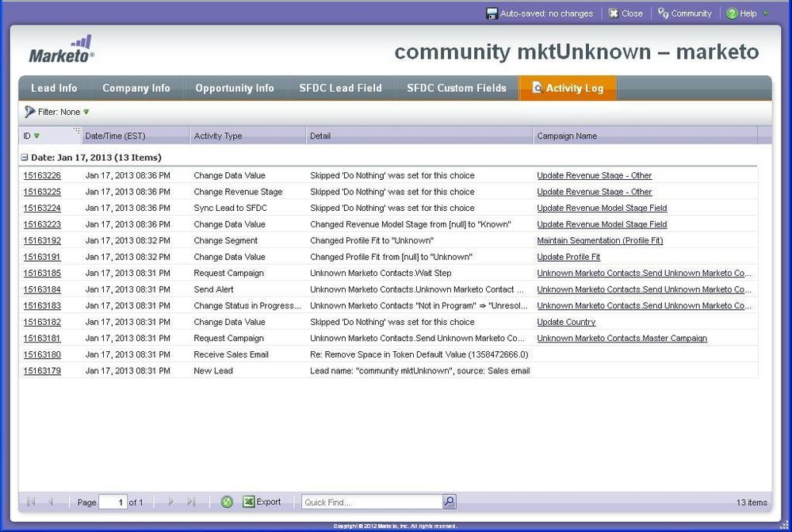The image size is (792, 532).
Task: Go to first page using pager icon
Action: pos(31,502)
